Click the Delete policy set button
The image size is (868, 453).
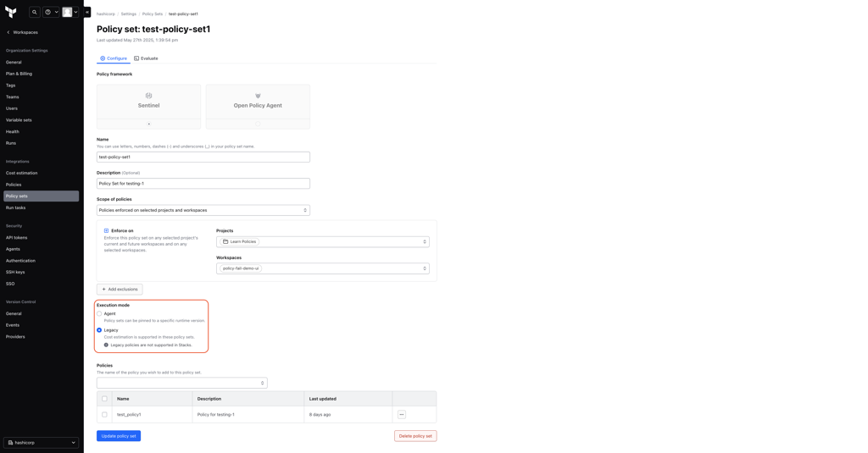[x=415, y=436]
